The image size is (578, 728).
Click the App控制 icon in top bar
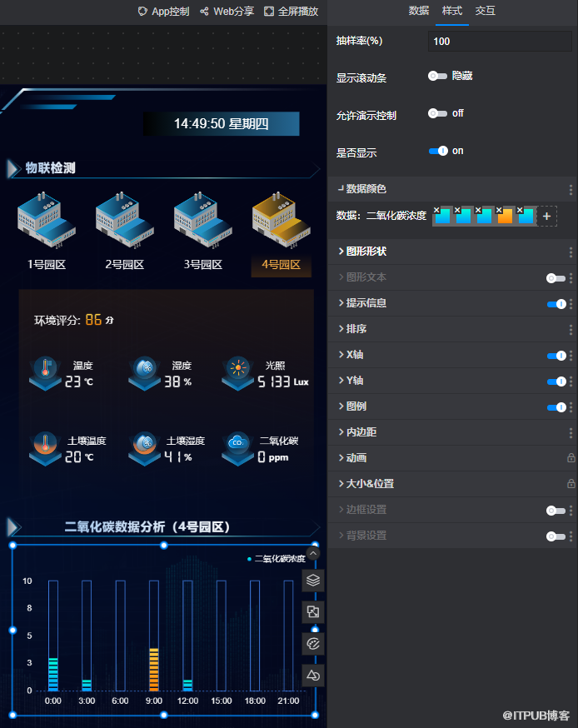click(x=142, y=11)
